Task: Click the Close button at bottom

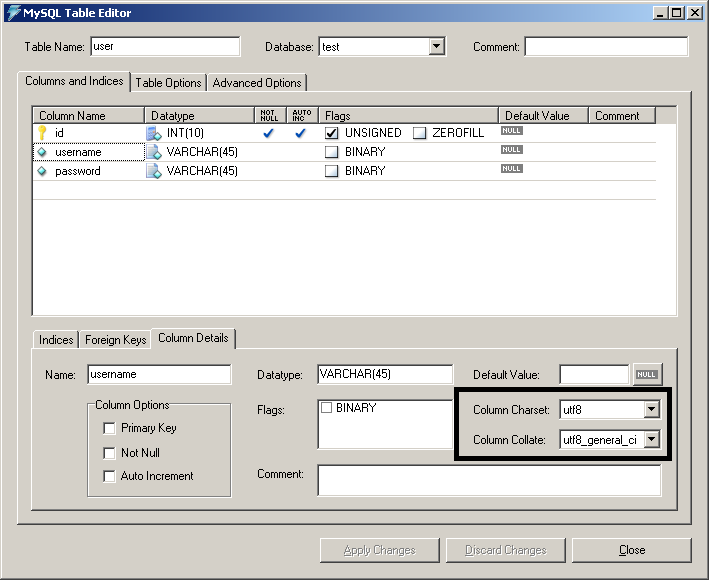Action: (x=632, y=550)
